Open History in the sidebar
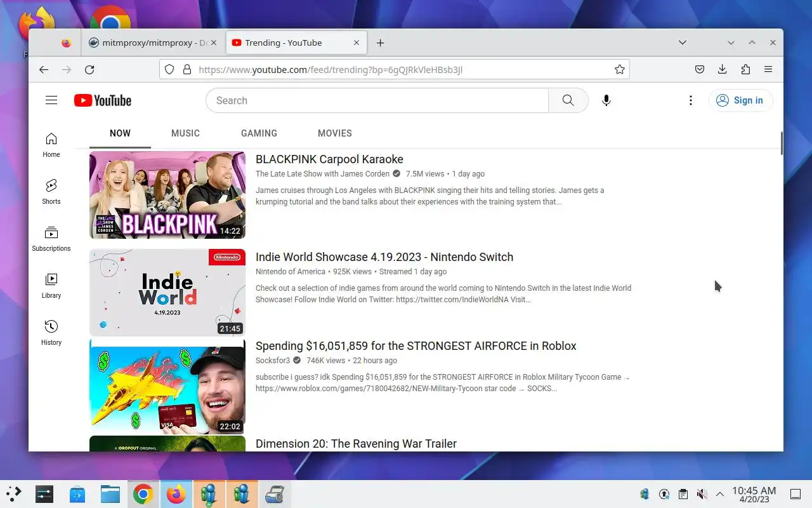This screenshot has height=508, width=812. (x=51, y=333)
